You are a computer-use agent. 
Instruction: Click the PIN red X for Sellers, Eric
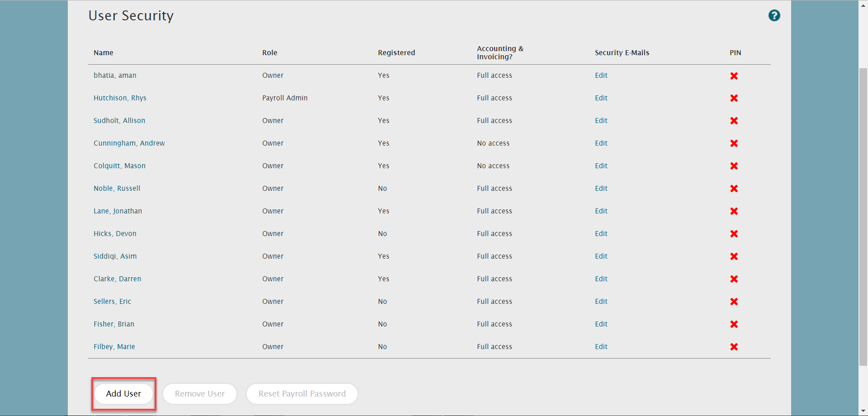pos(734,302)
